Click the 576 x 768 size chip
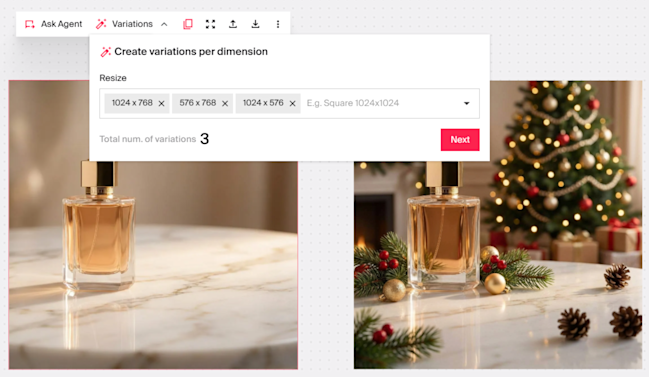Screen dimensions: 649x377 202,103
